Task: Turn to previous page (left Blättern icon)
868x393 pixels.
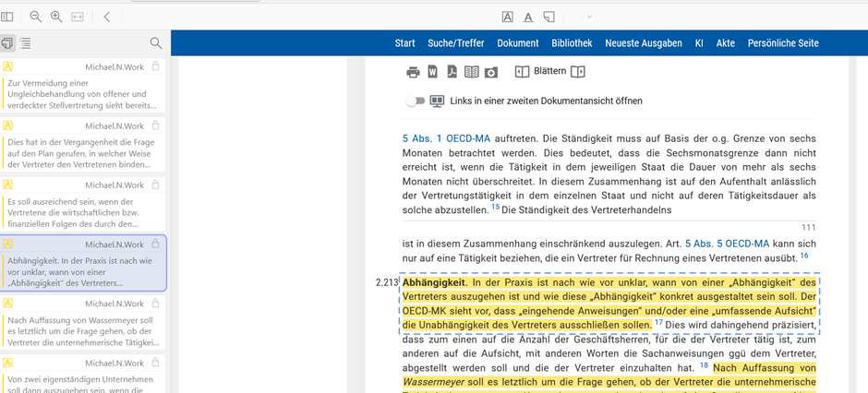Action: (x=522, y=72)
